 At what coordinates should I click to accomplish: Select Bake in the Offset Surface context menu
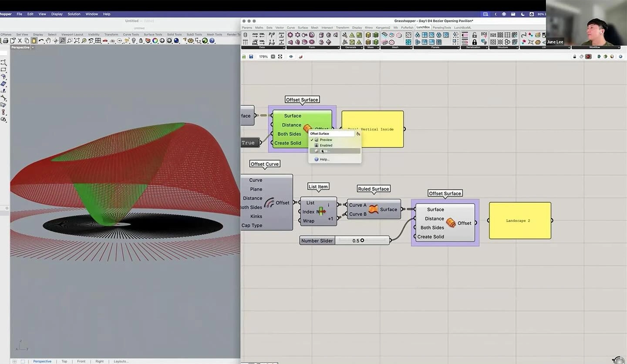(335, 151)
